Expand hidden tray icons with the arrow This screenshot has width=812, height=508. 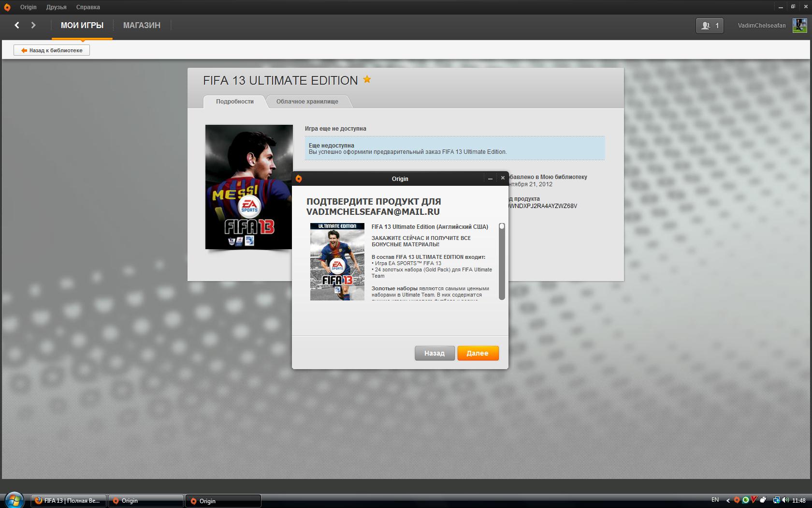pyautogui.click(x=728, y=501)
